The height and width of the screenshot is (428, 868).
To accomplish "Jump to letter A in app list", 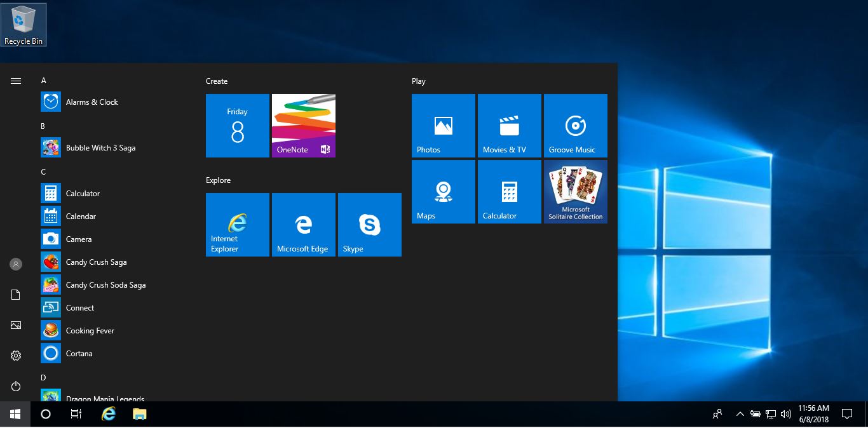I will pyautogui.click(x=44, y=81).
